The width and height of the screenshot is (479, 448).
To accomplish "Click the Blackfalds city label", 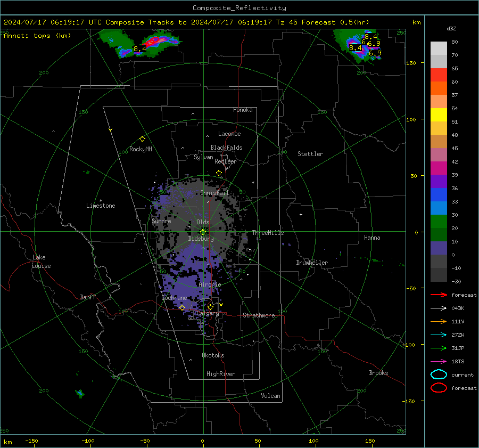I will click(226, 148).
